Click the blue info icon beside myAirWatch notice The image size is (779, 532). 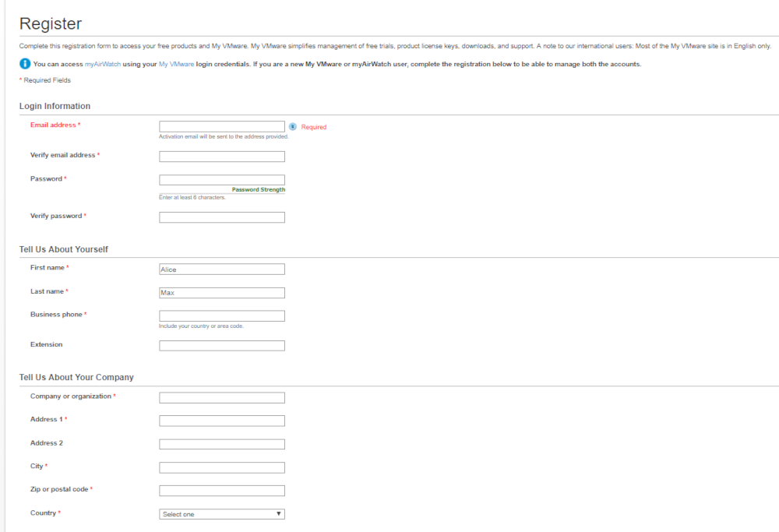[x=25, y=64]
